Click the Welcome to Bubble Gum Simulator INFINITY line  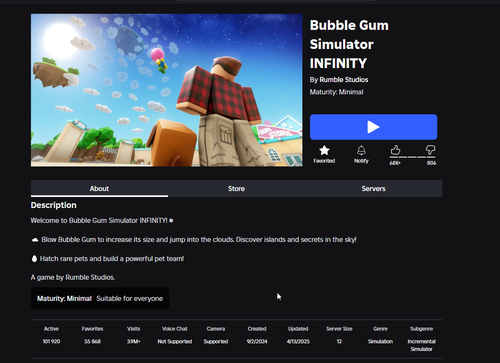pyautogui.click(x=102, y=220)
